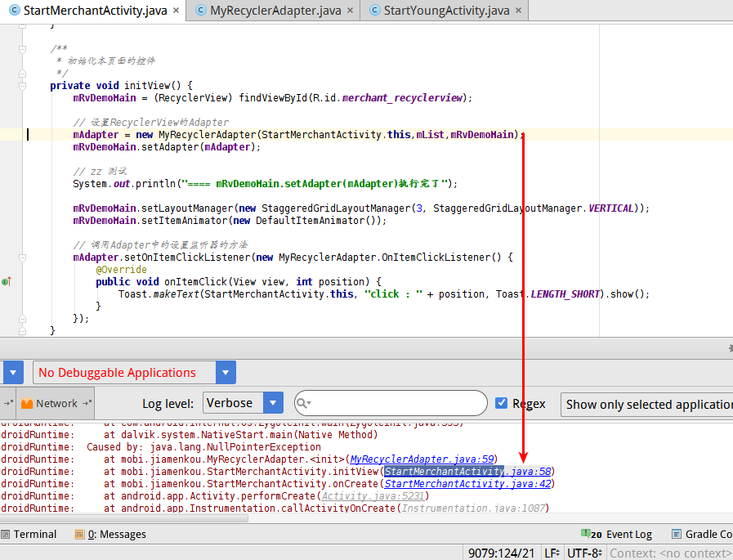This screenshot has width=733, height=560.
Task: Click fold end marker at the "});" line
Action: pos(22,319)
